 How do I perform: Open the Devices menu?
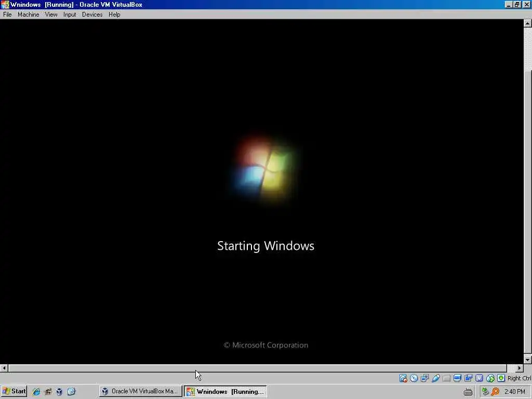tap(92, 14)
